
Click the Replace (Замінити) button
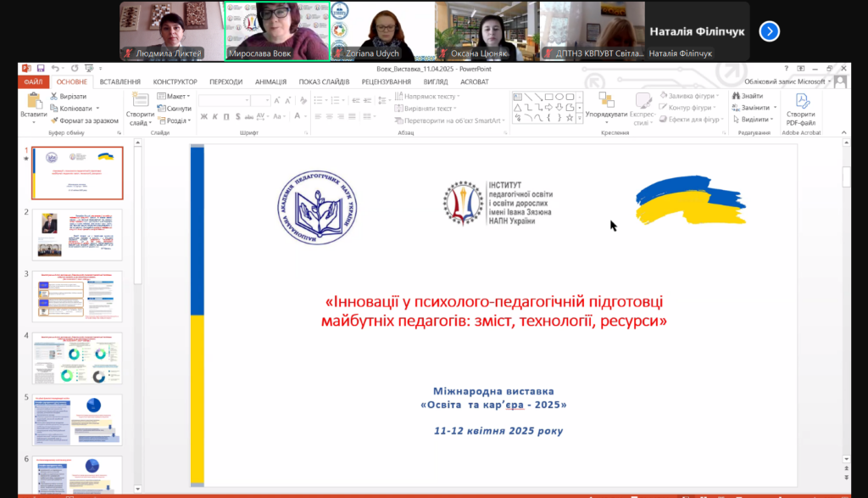[754, 108]
